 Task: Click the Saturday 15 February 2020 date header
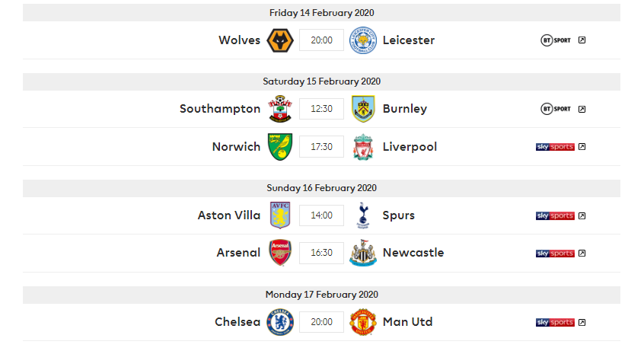click(321, 81)
